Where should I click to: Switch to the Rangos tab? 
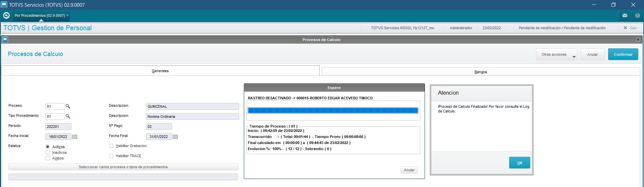tap(481, 72)
